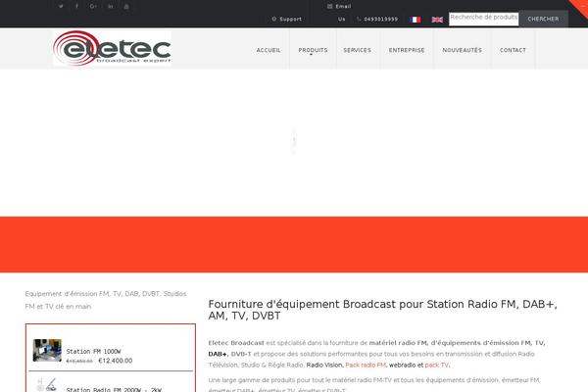Click the price €12,400.00

click(x=115, y=361)
